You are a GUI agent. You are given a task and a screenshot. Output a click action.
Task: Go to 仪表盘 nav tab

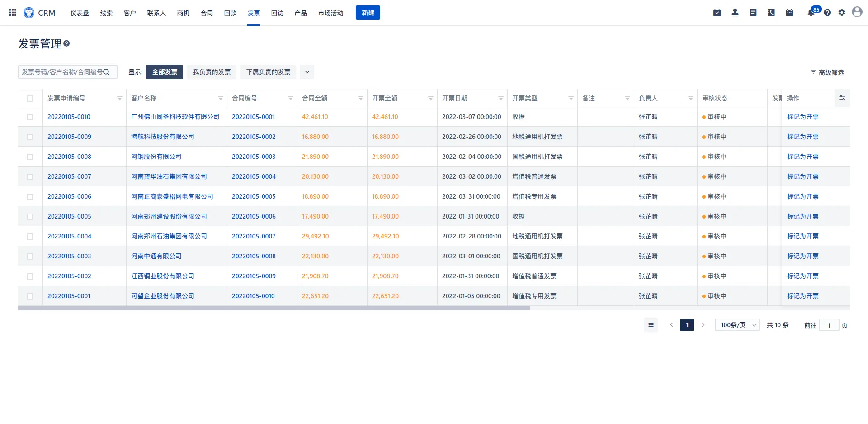click(x=80, y=13)
